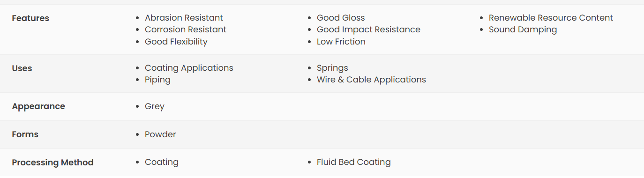
Task: Click the Appearance row label
Action: click(38, 106)
